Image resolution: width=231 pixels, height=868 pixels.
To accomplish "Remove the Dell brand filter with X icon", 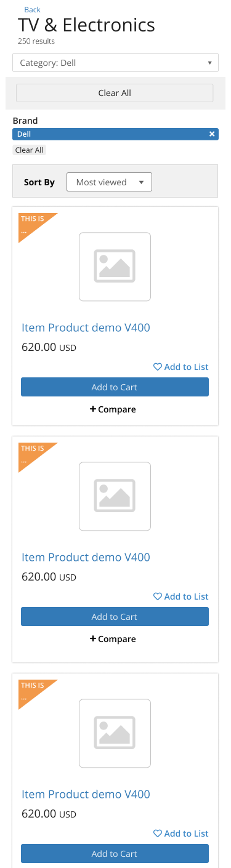I will (x=212, y=134).
